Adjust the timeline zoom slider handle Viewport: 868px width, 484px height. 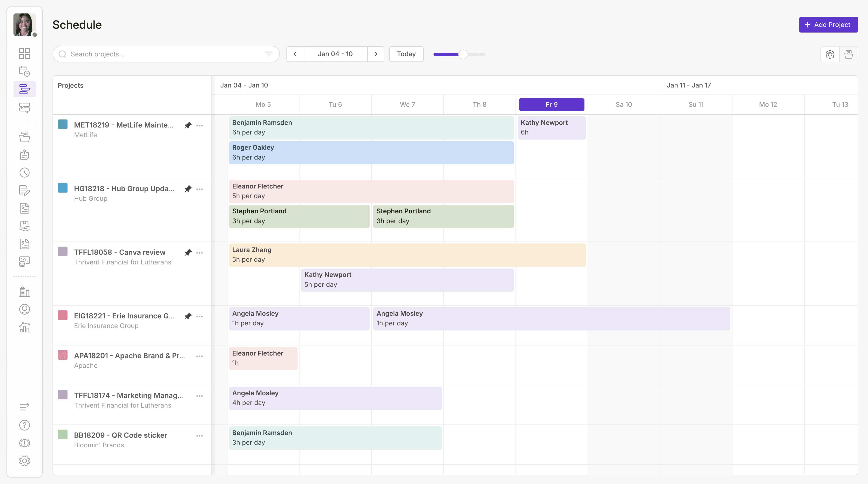(x=463, y=54)
